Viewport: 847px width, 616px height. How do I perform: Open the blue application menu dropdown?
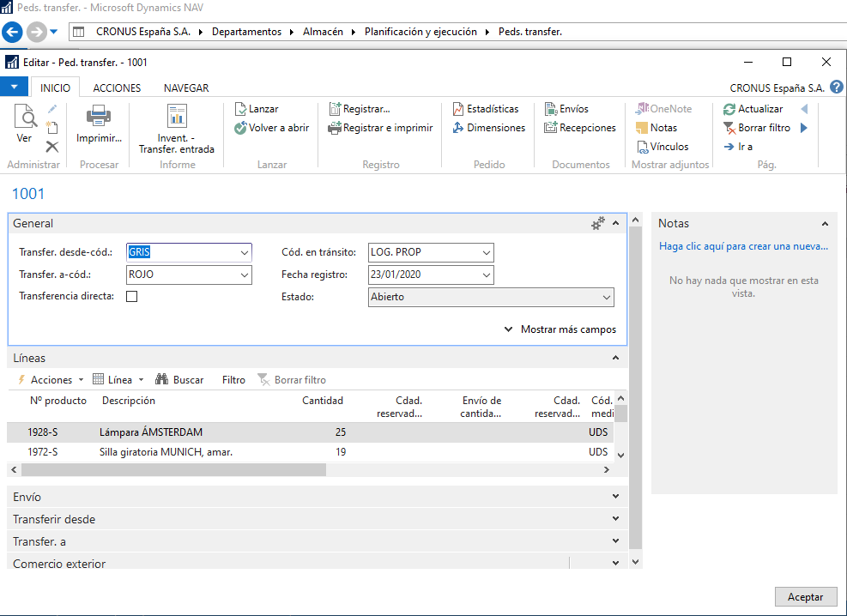click(14, 87)
